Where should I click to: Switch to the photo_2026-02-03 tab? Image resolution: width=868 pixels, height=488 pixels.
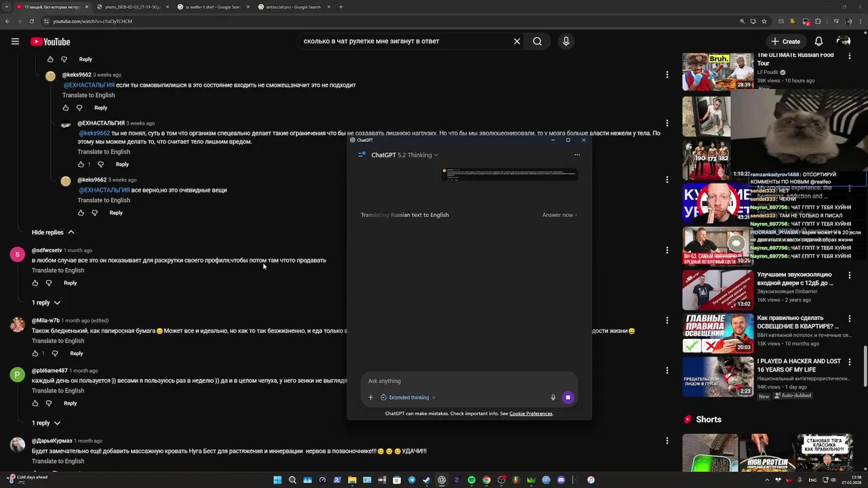(x=132, y=7)
